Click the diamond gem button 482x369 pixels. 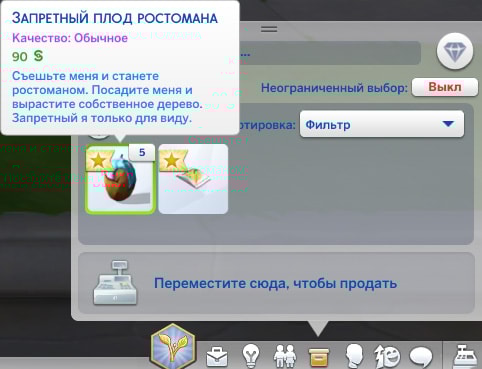[x=455, y=51]
